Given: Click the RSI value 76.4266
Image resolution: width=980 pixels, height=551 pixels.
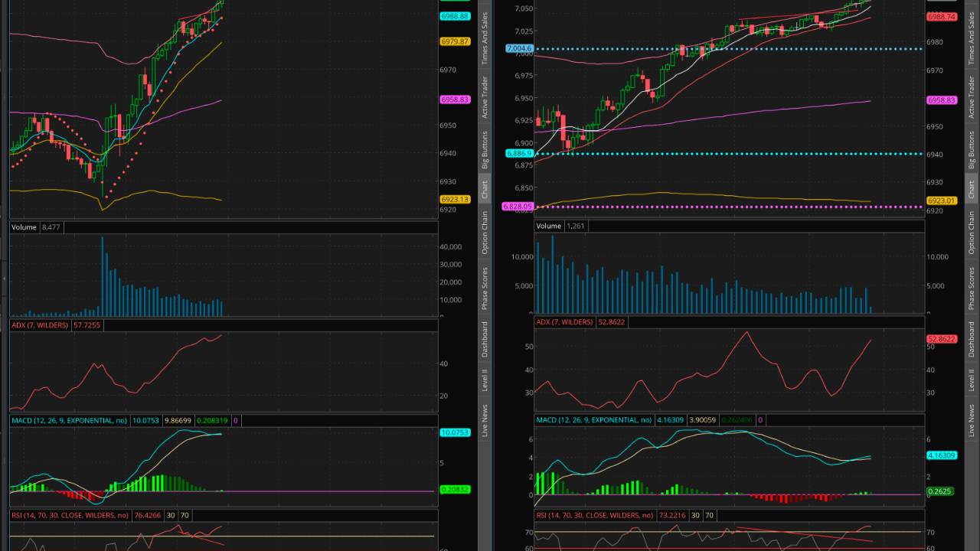Looking at the screenshot, I should tap(148, 515).
